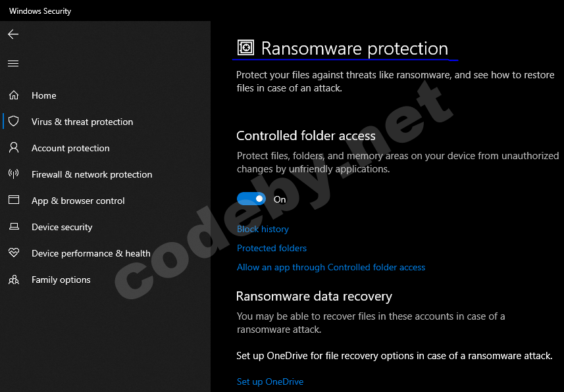564x392 pixels.
Task: Go to Home in the sidebar
Action: pos(44,95)
